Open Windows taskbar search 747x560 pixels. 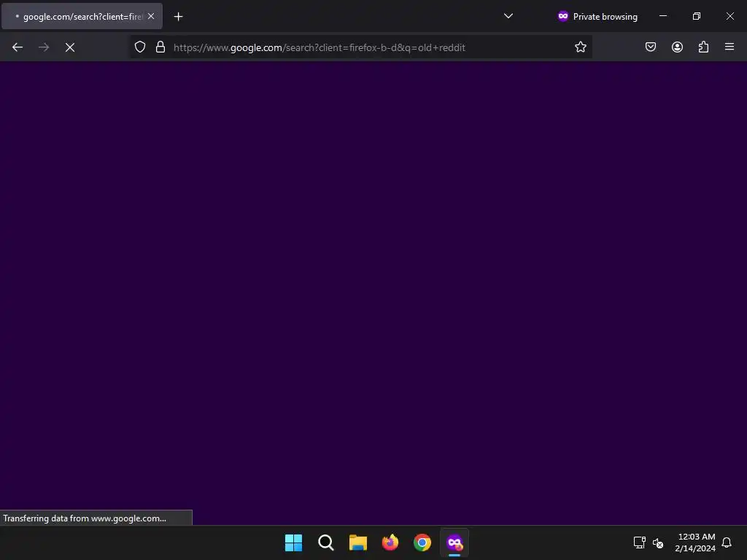(326, 542)
